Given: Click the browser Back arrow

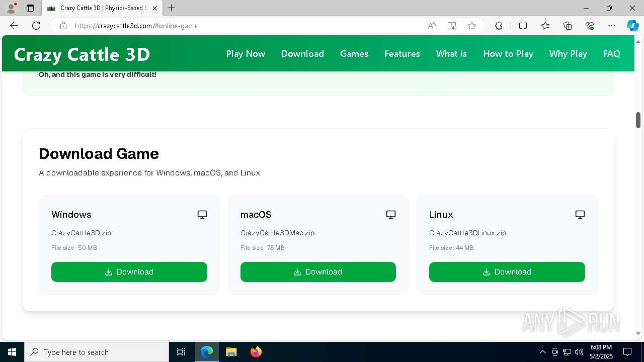Looking at the screenshot, I should pyautogui.click(x=14, y=26).
